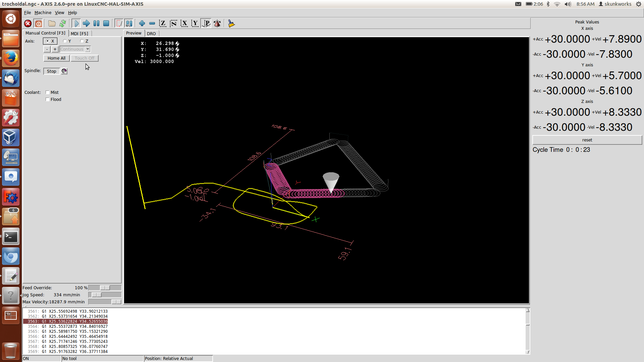Select the Preview tab

coord(134,33)
